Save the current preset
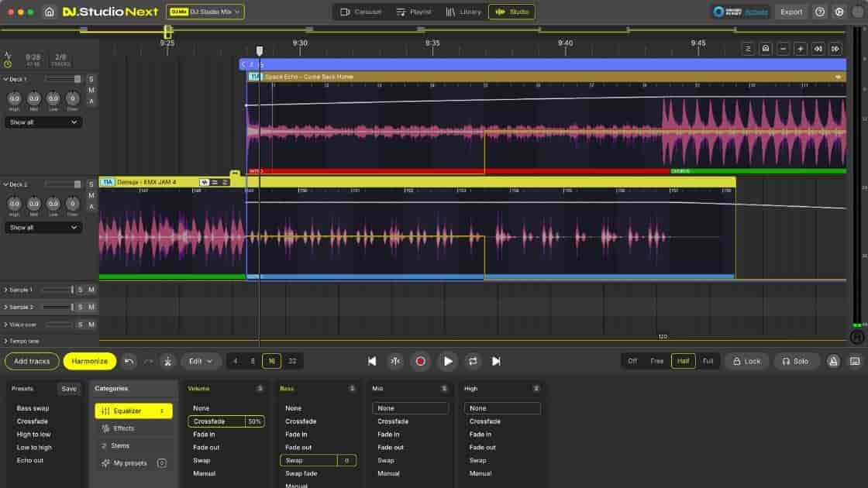This screenshot has width=868, height=488. (x=68, y=388)
